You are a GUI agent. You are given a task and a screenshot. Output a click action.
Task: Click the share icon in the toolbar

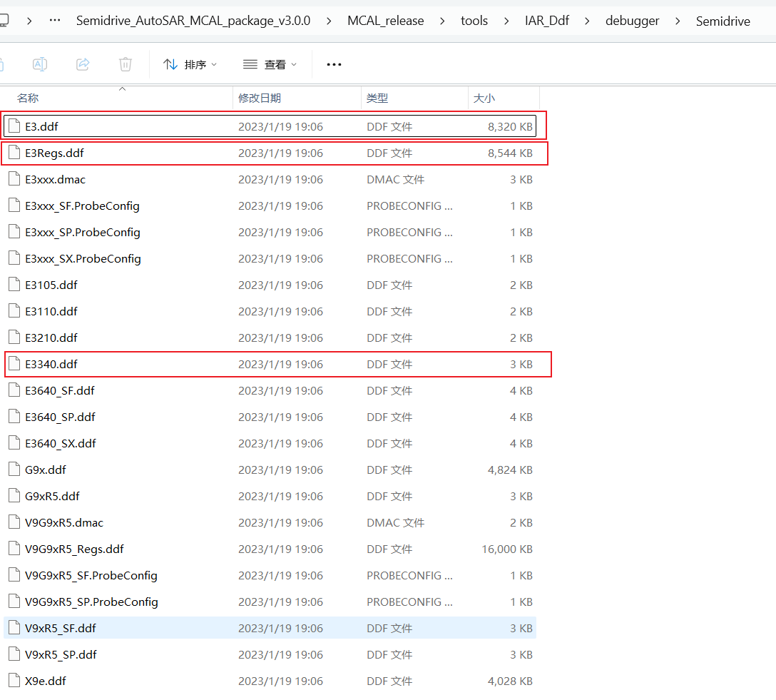point(82,64)
